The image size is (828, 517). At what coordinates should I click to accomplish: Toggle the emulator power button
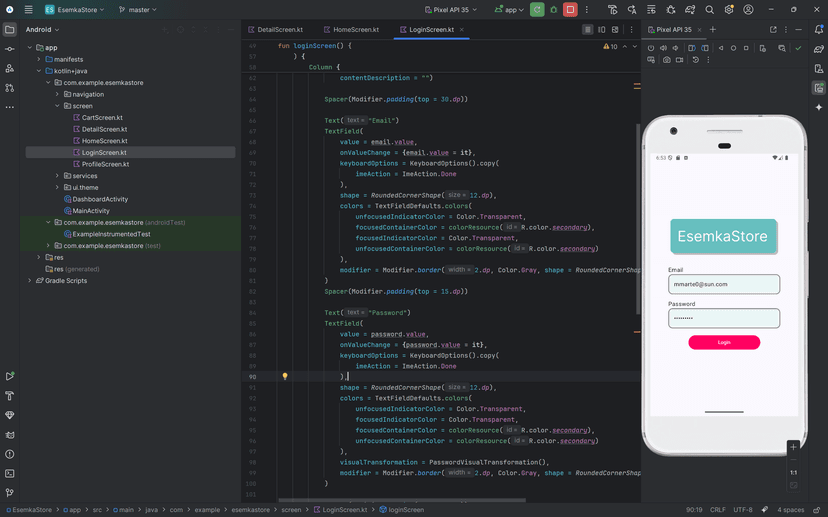coord(651,48)
